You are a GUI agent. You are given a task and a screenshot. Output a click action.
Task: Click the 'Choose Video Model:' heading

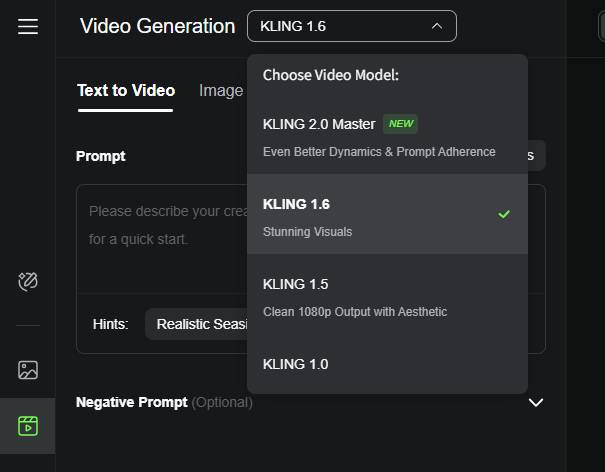coord(331,75)
